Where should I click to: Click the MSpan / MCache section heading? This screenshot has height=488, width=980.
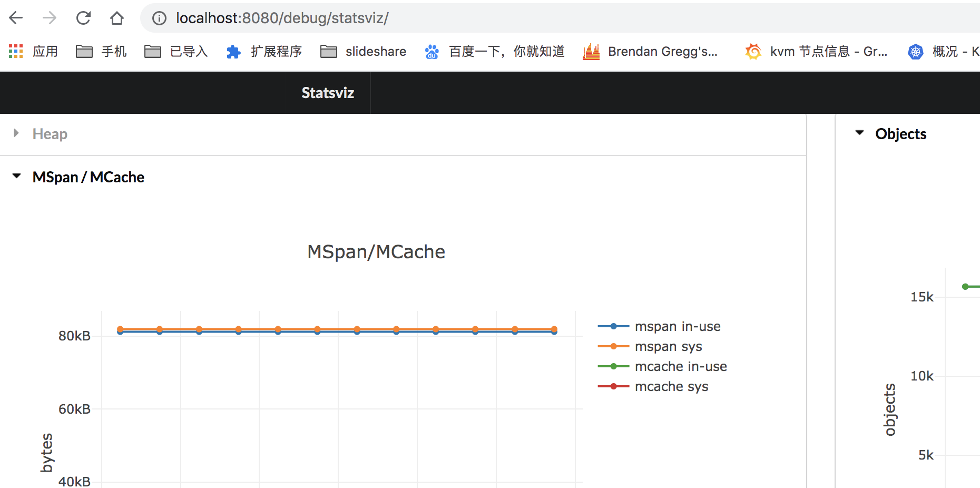(89, 177)
